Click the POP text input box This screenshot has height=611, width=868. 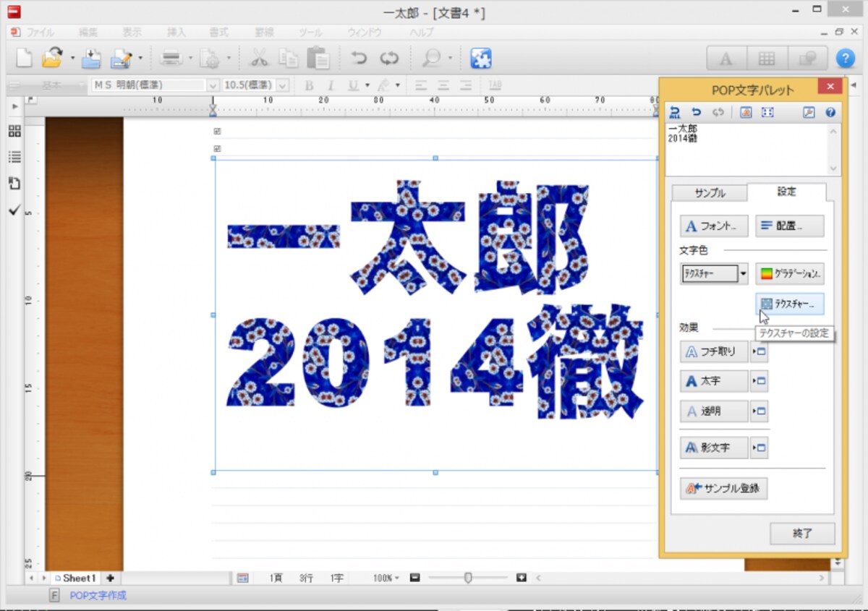click(748, 149)
